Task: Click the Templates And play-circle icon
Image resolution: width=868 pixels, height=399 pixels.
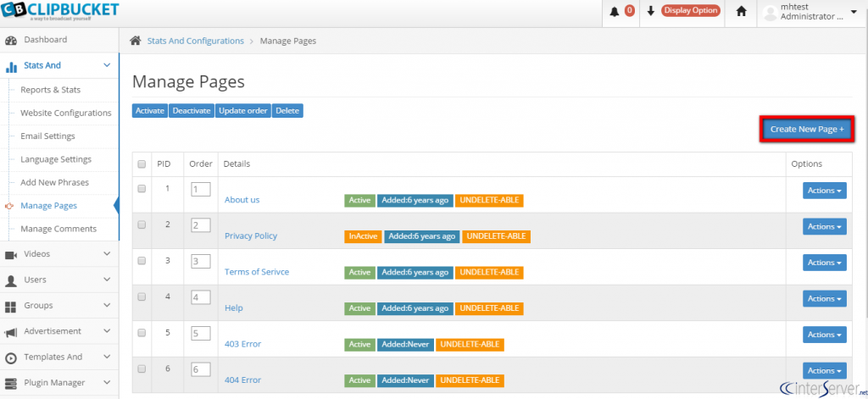Action: point(10,358)
